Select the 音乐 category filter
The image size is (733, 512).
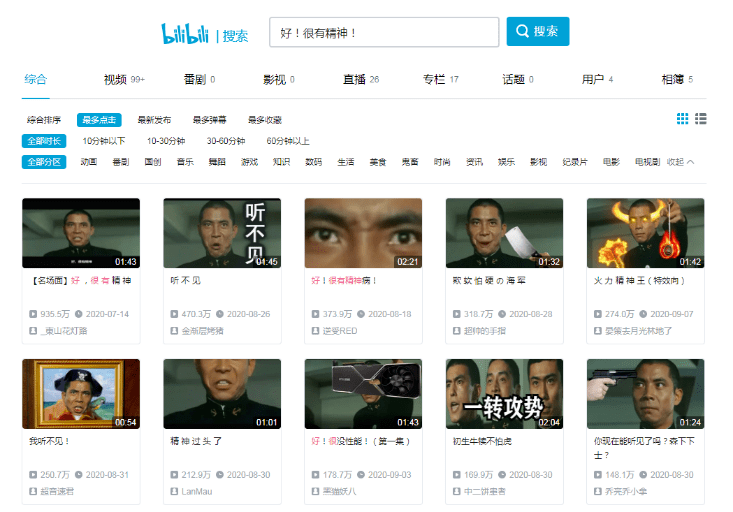click(x=185, y=162)
